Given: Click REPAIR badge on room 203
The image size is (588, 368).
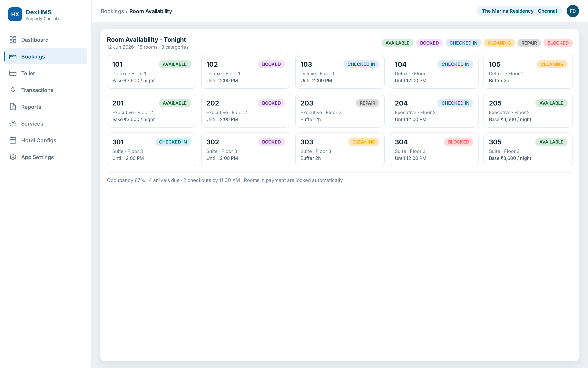Looking at the screenshot, I should pos(367,103).
